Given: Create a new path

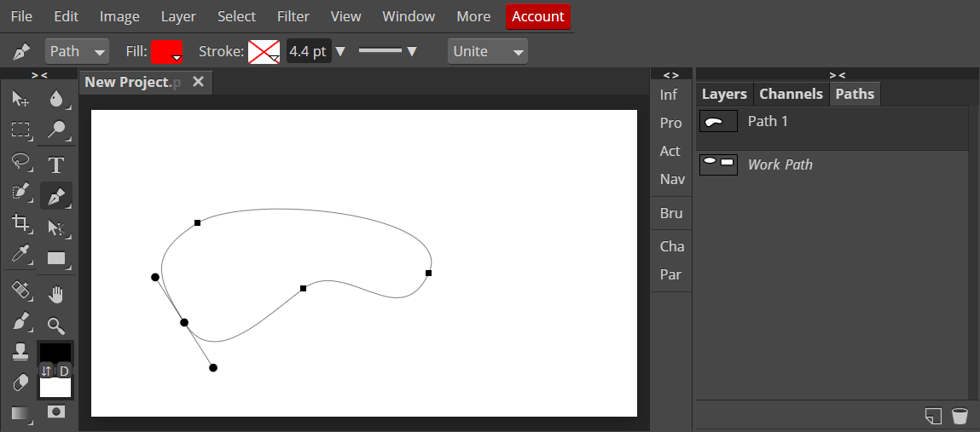Looking at the screenshot, I should coord(933,416).
